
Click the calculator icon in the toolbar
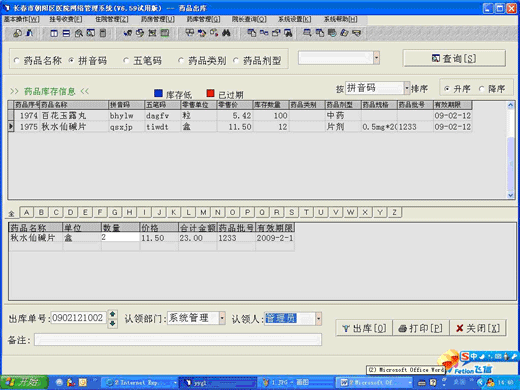pos(103,33)
